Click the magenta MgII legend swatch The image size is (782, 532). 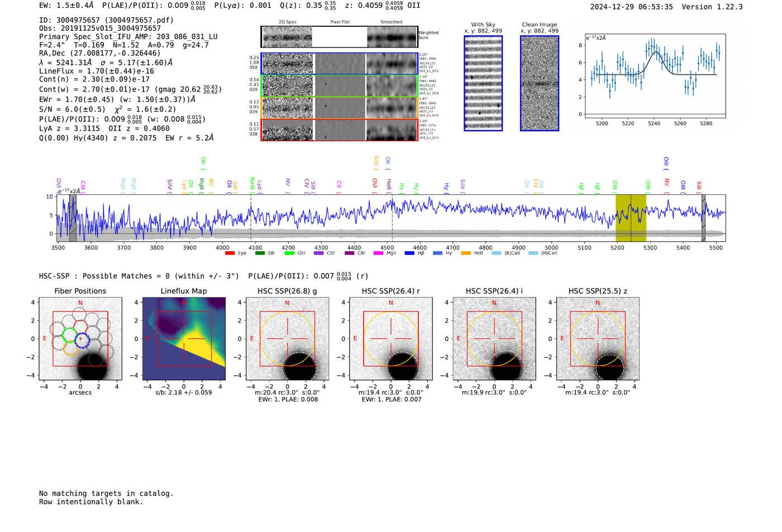378,253
